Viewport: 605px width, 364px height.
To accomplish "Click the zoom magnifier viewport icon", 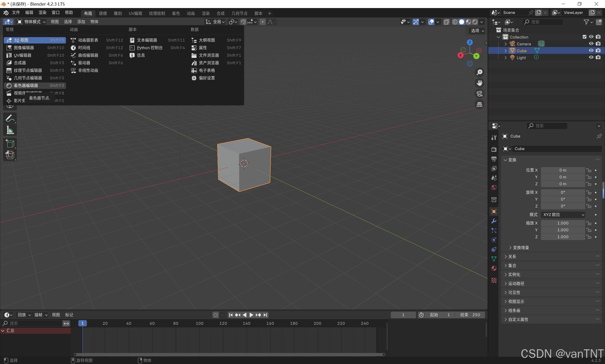I will (x=479, y=72).
